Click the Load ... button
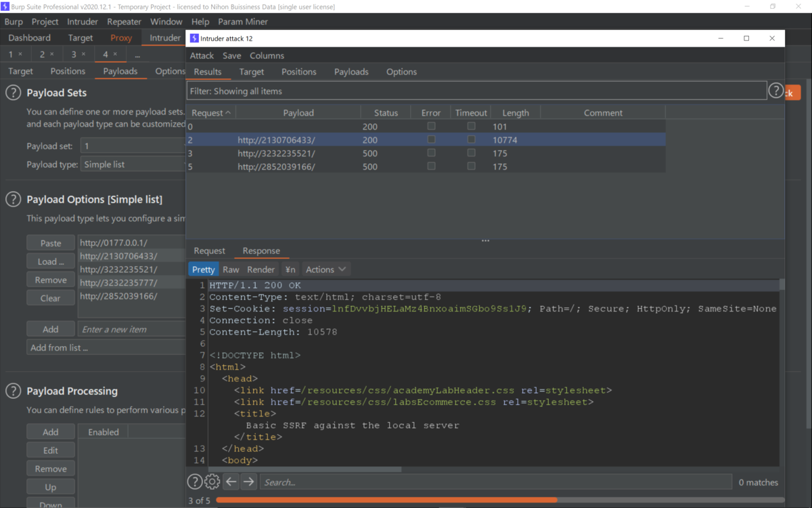 [51, 261]
